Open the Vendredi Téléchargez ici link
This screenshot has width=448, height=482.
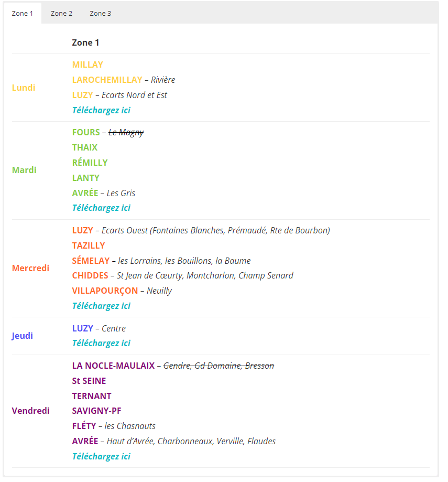pyautogui.click(x=101, y=456)
